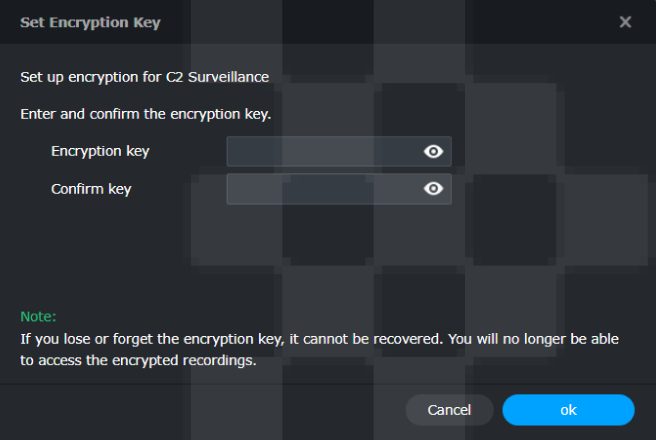Focus the Confirm key input field
The width and height of the screenshot is (656, 440).
(322, 188)
